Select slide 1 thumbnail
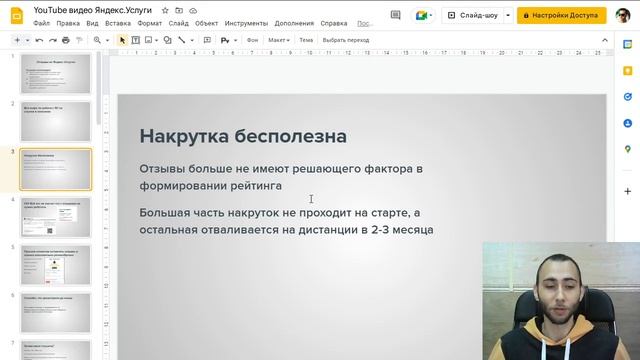This screenshot has height=360, width=640. (56, 73)
